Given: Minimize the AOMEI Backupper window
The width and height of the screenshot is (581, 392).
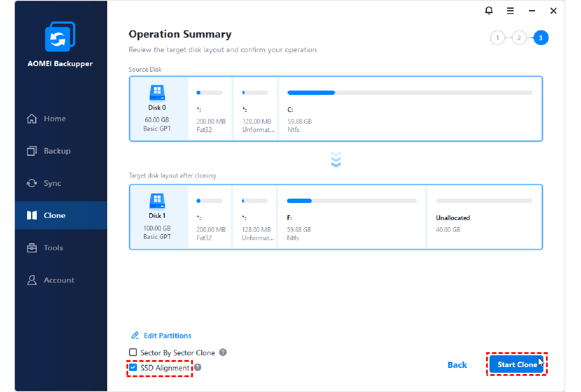Looking at the screenshot, I should click(x=532, y=11).
